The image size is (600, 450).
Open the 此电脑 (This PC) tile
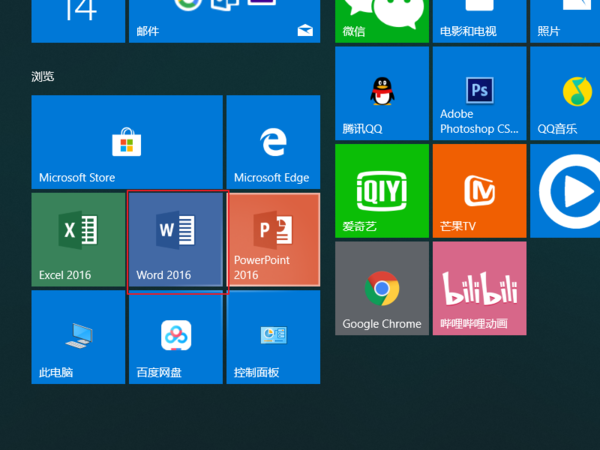point(78,337)
